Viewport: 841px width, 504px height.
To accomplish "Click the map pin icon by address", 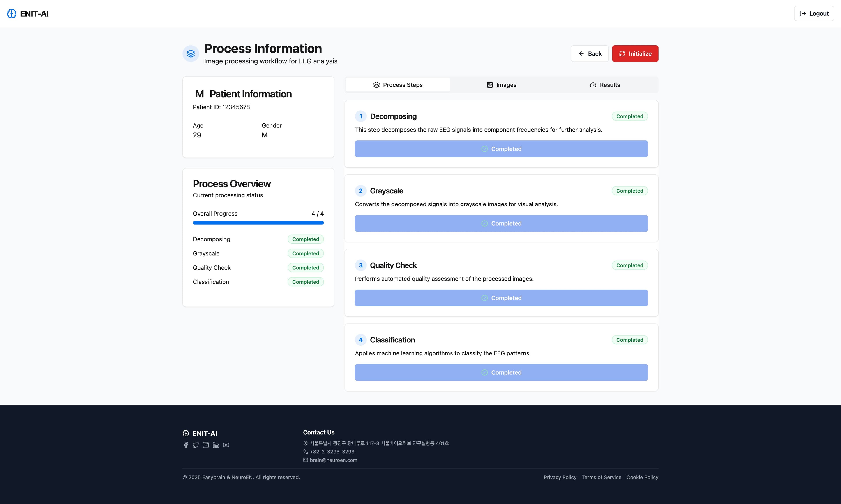I will [306, 443].
